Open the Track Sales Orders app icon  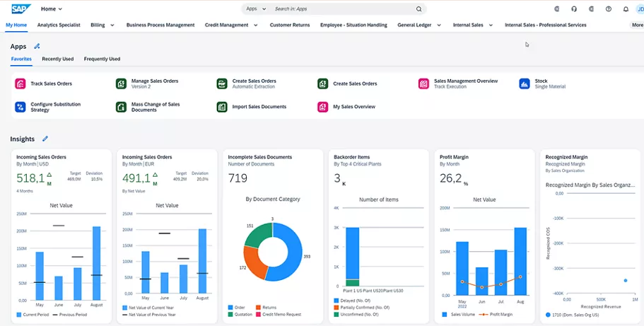click(20, 83)
